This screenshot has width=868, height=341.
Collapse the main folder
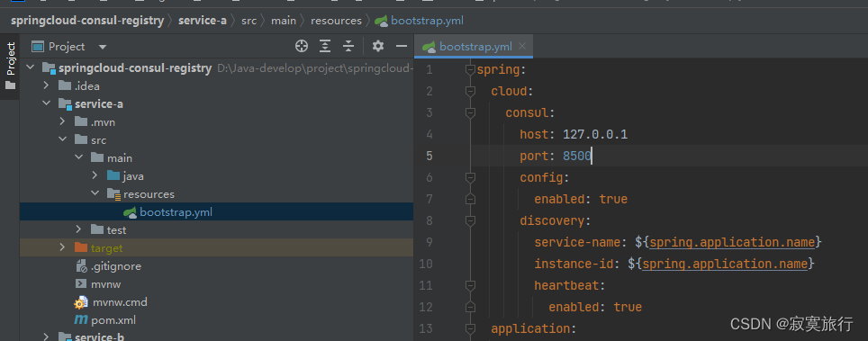(x=78, y=157)
